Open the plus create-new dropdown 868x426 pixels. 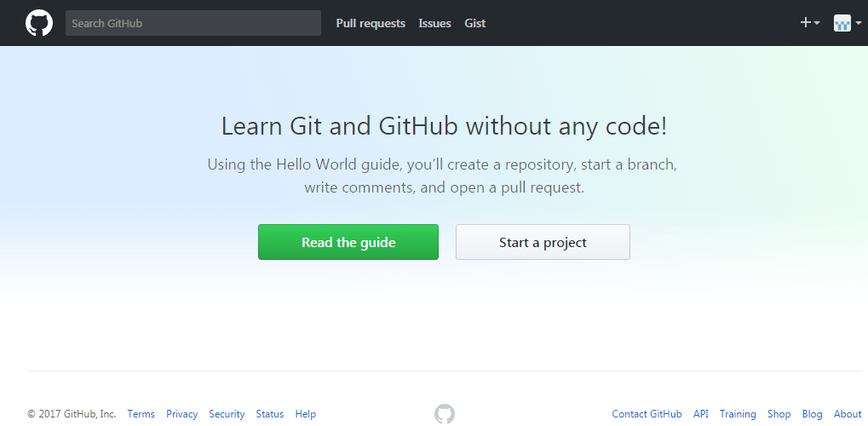[810, 23]
